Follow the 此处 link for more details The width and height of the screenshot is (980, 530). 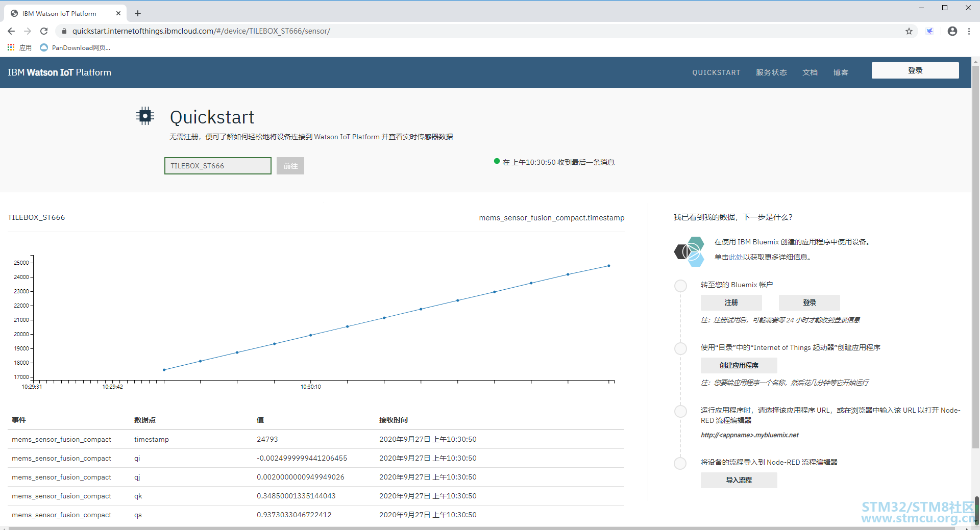coord(736,257)
